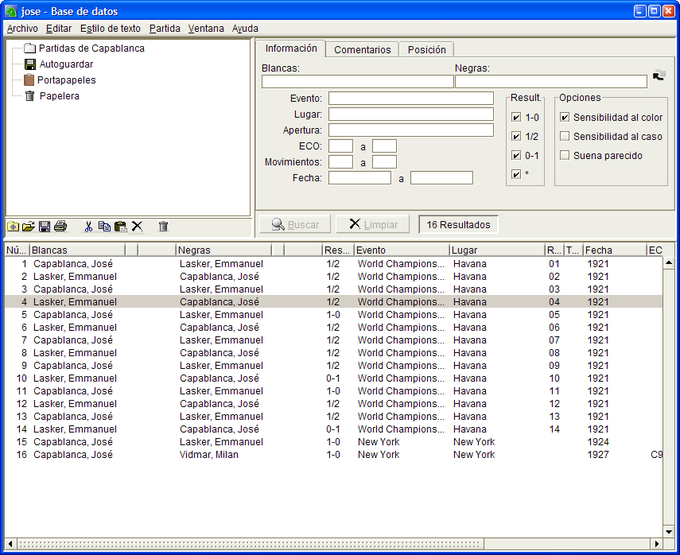This screenshot has height=555, width=680.
Task: Select Partidas de Capablanca tree item
Action: pos(92,48)
